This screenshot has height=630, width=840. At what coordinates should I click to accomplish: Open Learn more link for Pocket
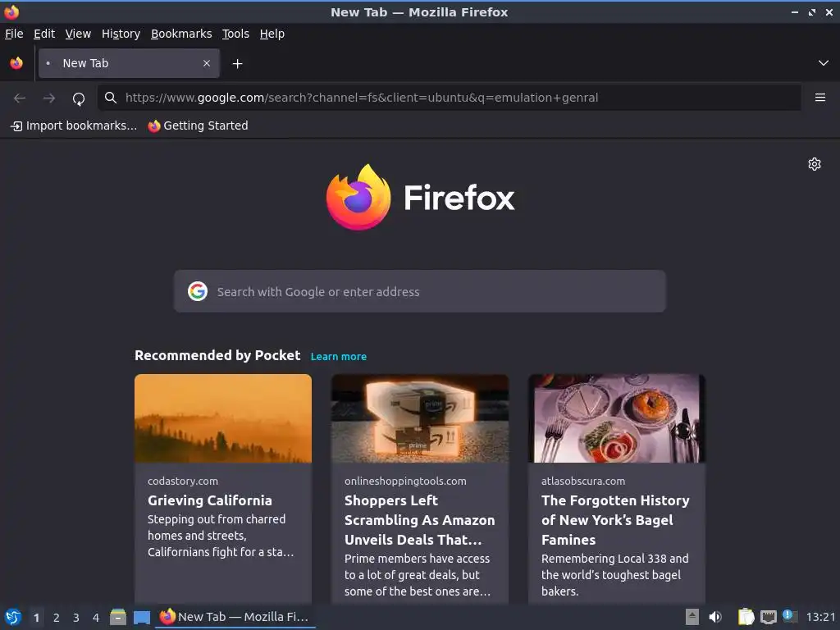click(339, 357)
